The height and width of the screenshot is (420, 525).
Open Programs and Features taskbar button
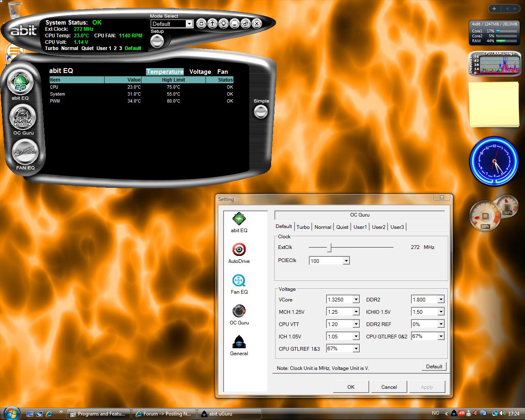point(98,414)
